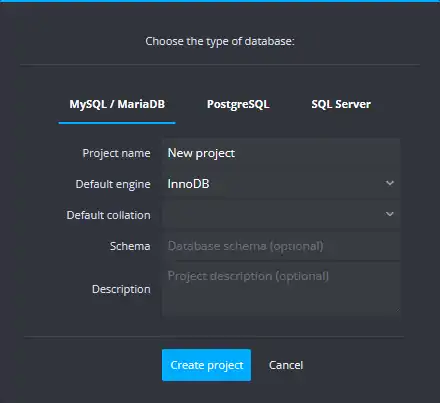Click the Description label
The height and width of the screenshot is (403, 440).
[121, 289]
